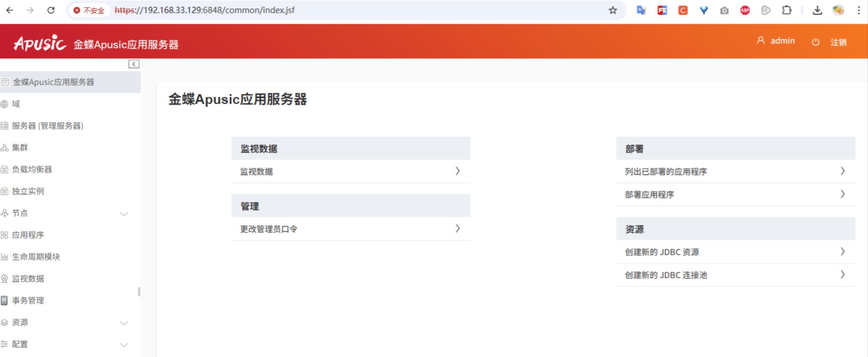Open 集群 in the sidebar
The width and height of the screenshot is (868, 357).
(20, 148)
